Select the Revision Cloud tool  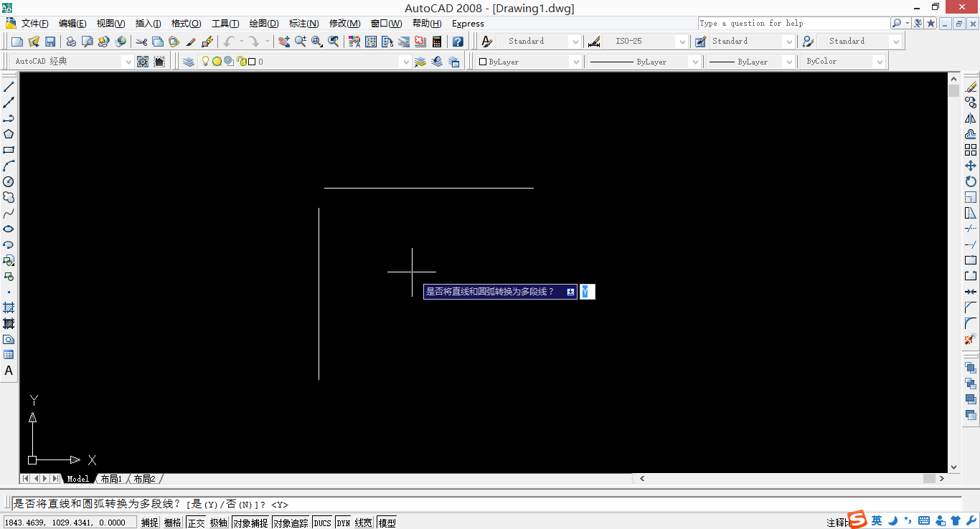(9, 197)
